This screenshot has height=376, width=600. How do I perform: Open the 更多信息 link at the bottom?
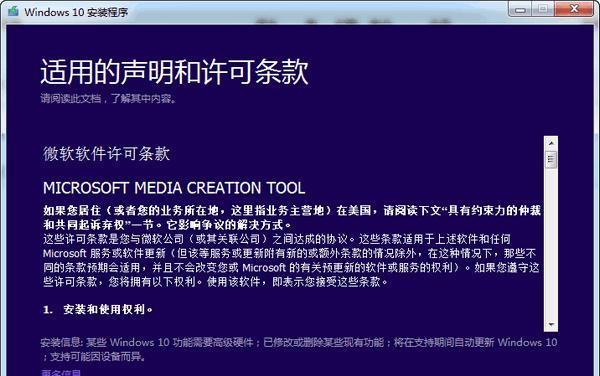(x=61, y=373)
